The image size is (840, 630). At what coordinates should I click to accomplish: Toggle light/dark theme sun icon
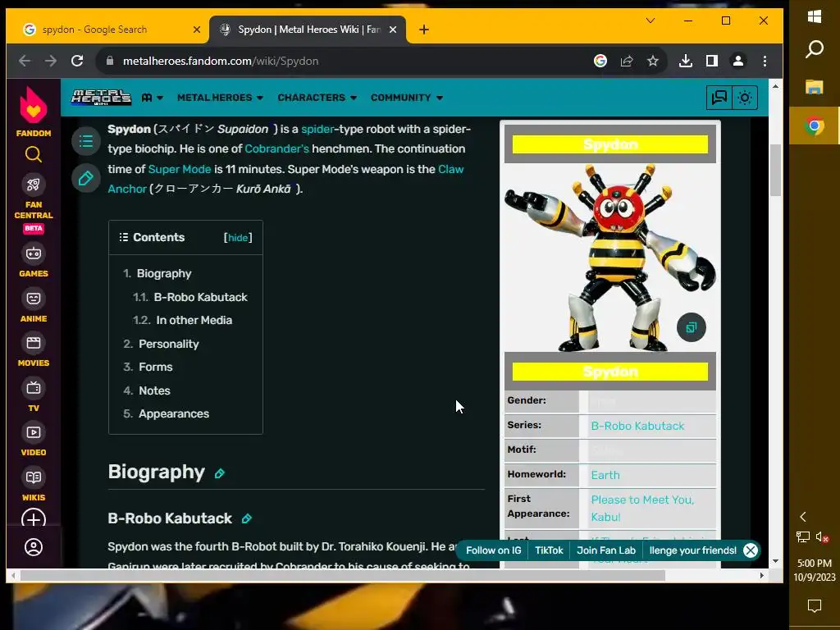click(745, 98)
